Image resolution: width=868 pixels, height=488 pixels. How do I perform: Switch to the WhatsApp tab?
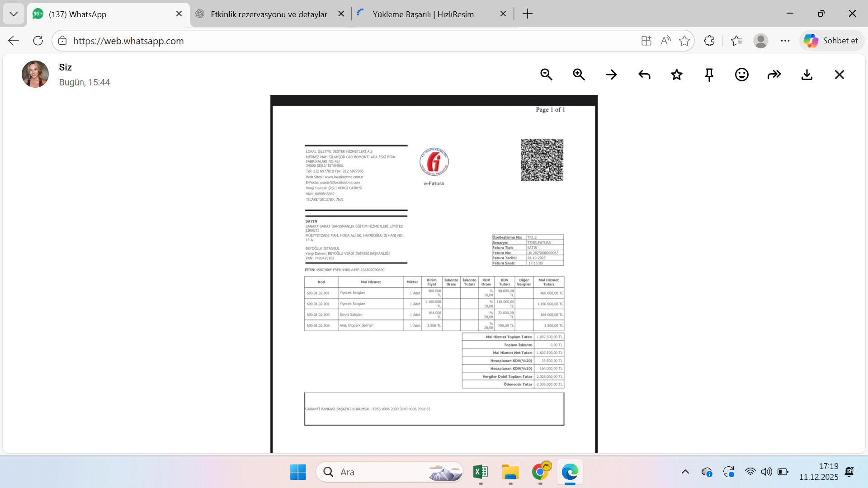click(x=108, y=14)
